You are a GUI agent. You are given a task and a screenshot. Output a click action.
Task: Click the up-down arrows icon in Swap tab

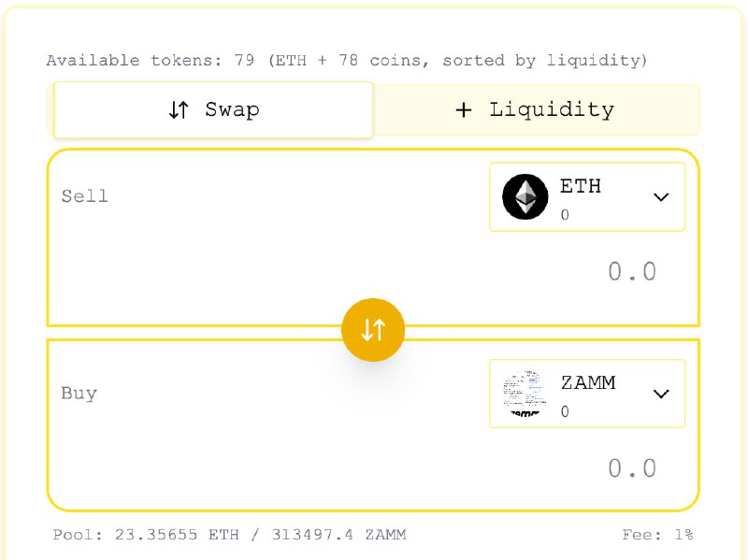tap(179, 109)
